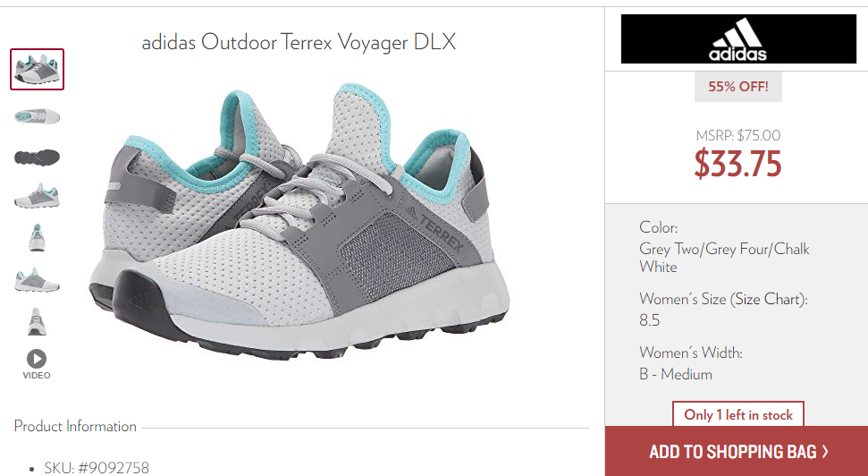Play the product video
This screenshot has width=868, height=476.
tap(37, 359)
